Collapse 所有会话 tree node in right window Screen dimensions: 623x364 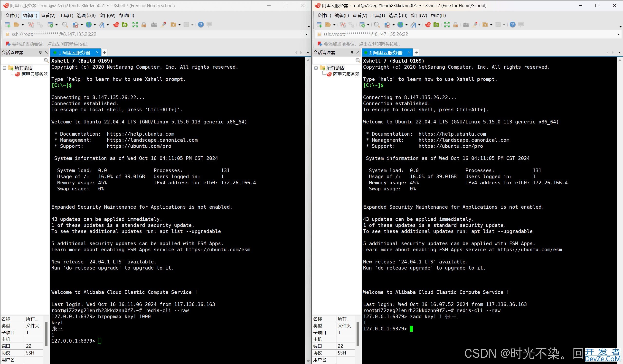point(316,68)
